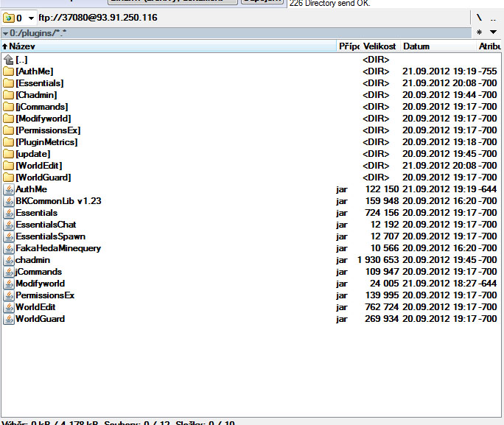Select the Essentials folder icon
The width and height of the screenshot is (504, 425).
pos(9,83)
